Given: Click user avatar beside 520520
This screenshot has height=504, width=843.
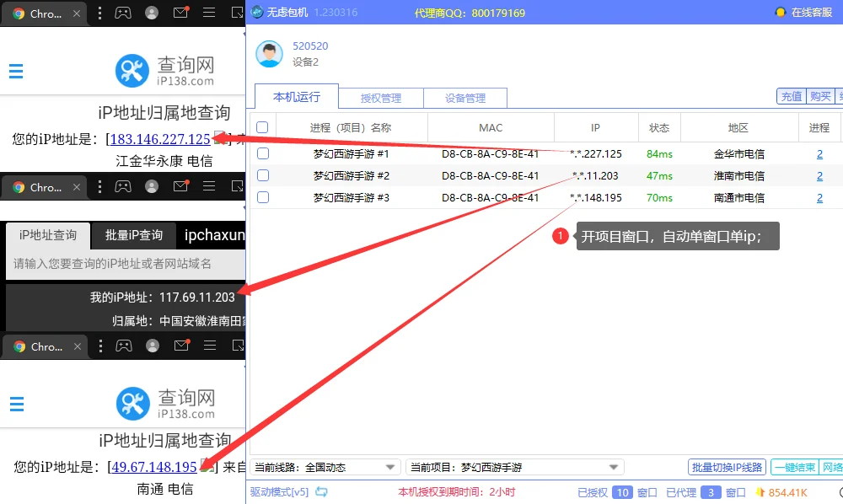Looking at the screenshot, I should (269, 54).
